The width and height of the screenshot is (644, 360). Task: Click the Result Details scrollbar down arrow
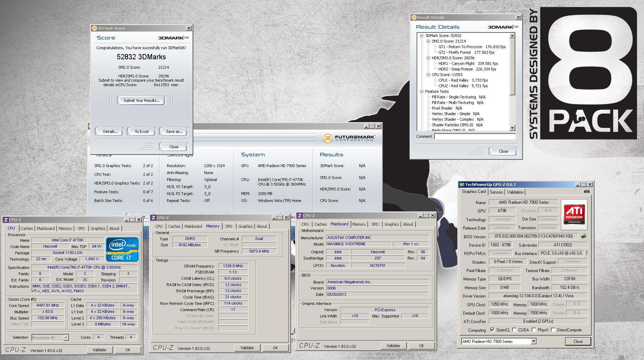(x=512, y=128)
